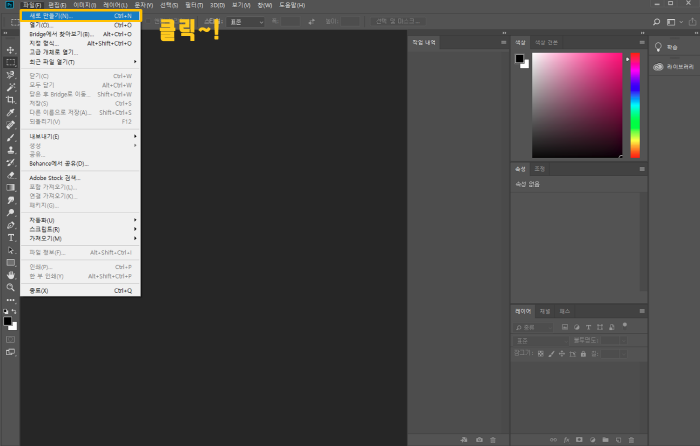This screenshot has height=446, width=700.
Task: Click the share icon at top right
Action: pos(692,22)
